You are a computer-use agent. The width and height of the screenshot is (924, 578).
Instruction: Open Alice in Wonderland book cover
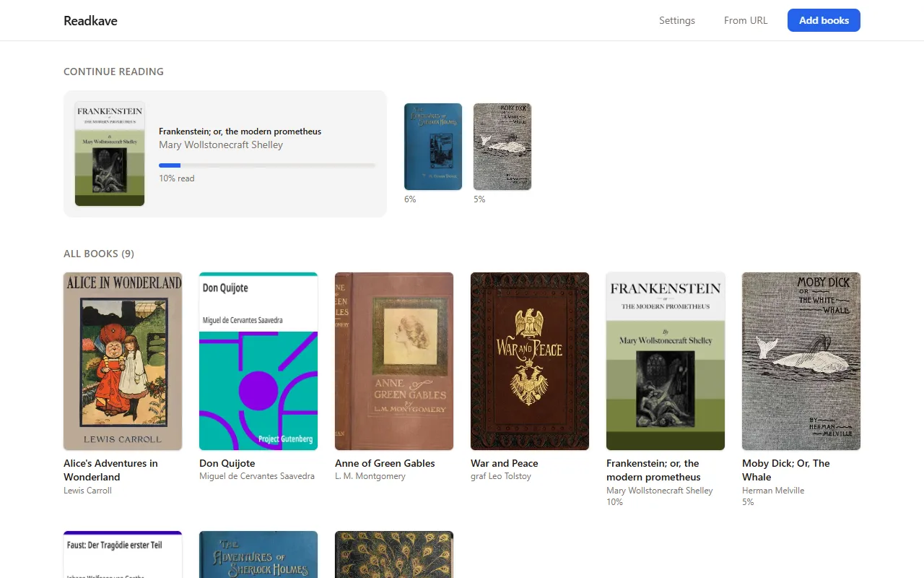[123, 361]
